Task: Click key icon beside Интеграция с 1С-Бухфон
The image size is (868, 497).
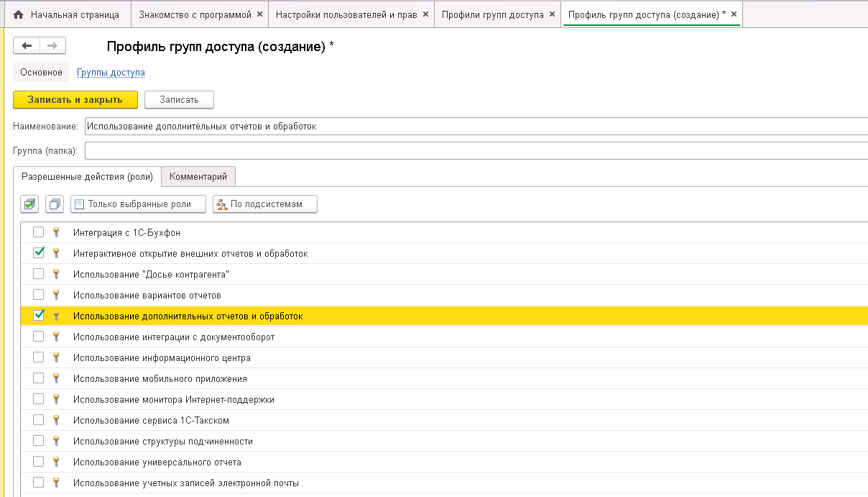Action: coord(56,232)
